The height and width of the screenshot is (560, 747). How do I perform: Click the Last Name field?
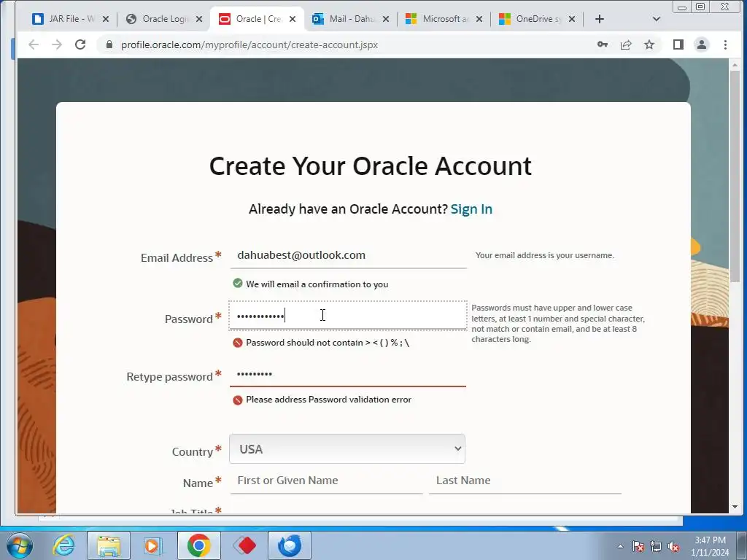pos(525,481)
